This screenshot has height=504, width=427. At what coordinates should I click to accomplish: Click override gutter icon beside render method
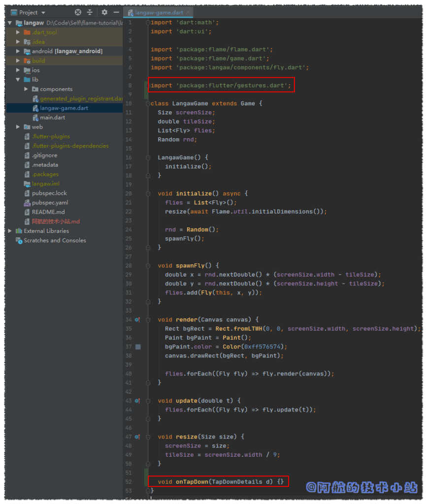tap(138, 320)
